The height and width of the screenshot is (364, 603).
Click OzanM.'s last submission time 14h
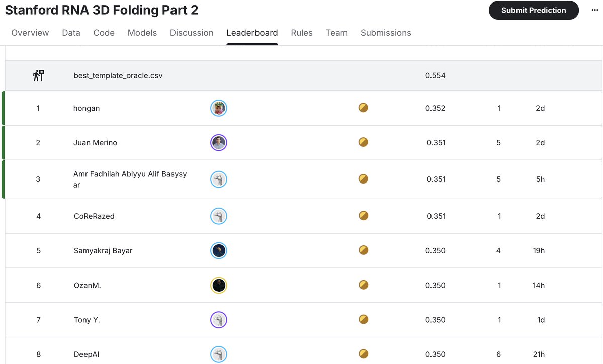click(539, 285)
